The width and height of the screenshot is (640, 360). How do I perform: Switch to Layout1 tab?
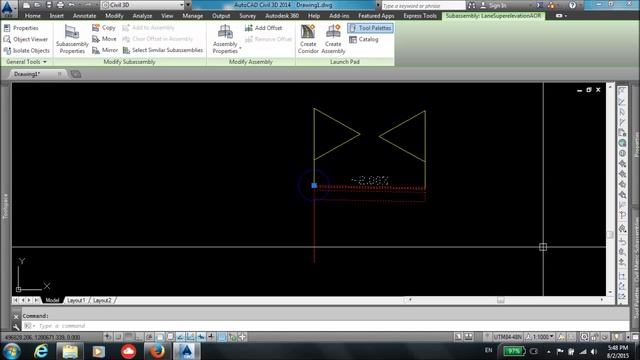pos(76,300)
